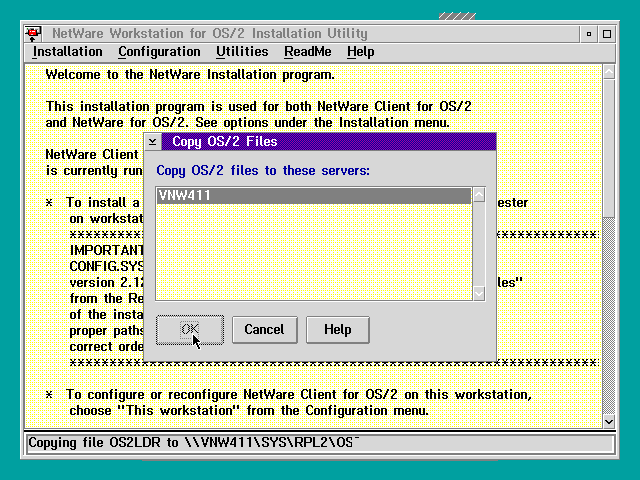Screen dimensions: 640x480
Task: Maximize the NetWare Installation Utility window
Action: click(x=607, y=34)
